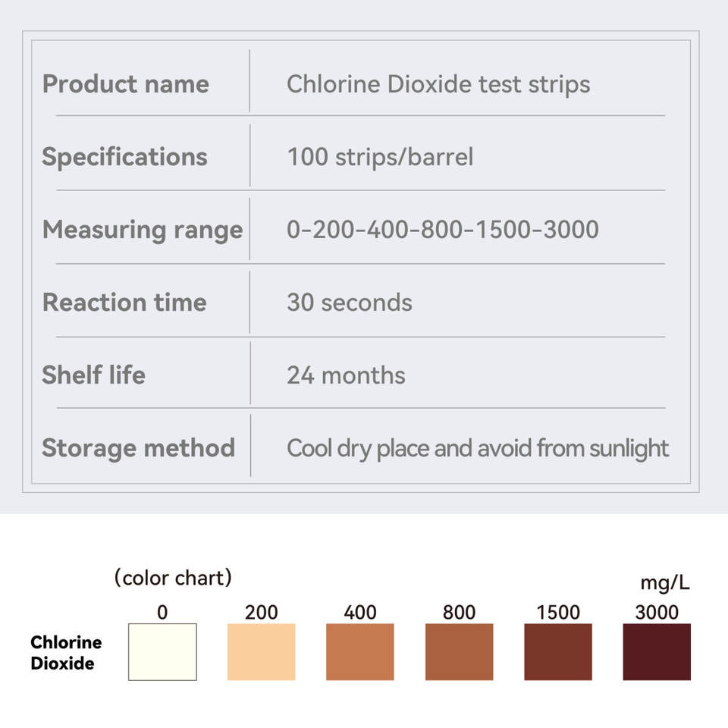Select the 1500 mg/L dark brown swatch

pos(558,651)
